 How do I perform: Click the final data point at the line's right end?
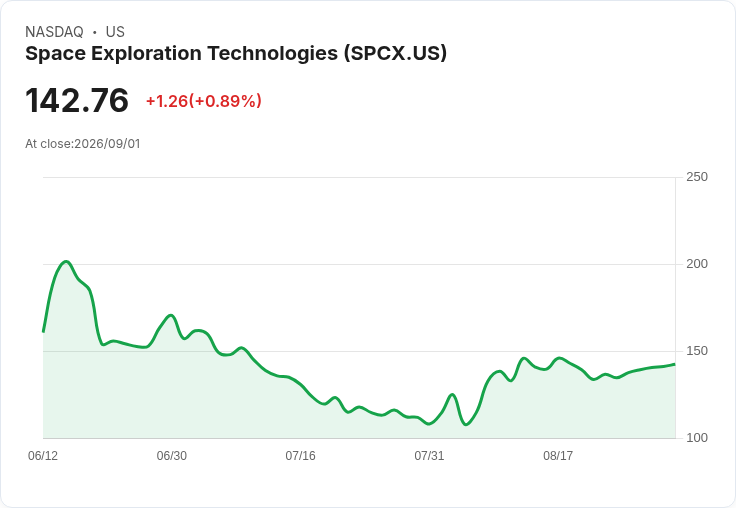coord(675,364)
